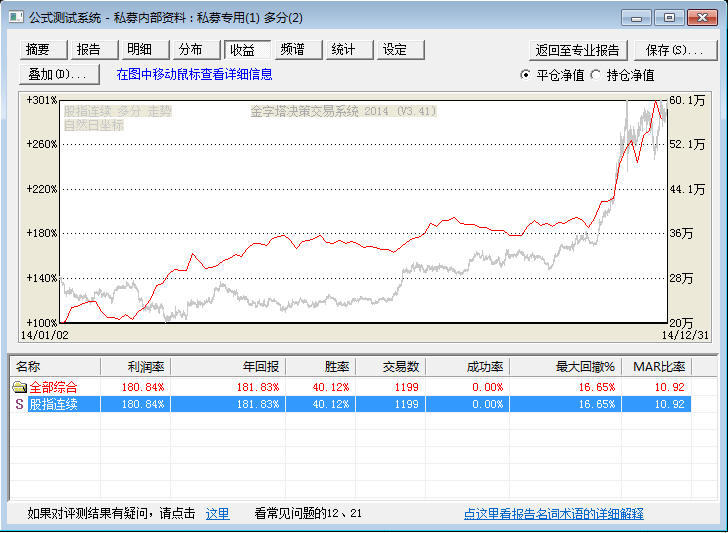Click the red equity curve peak

(x=656, y=101)
